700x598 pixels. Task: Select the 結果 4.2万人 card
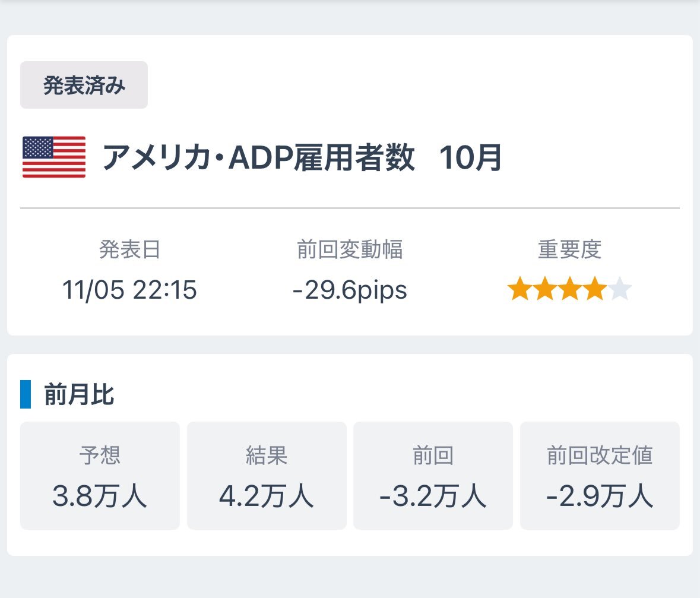click(x=267, y=475)
